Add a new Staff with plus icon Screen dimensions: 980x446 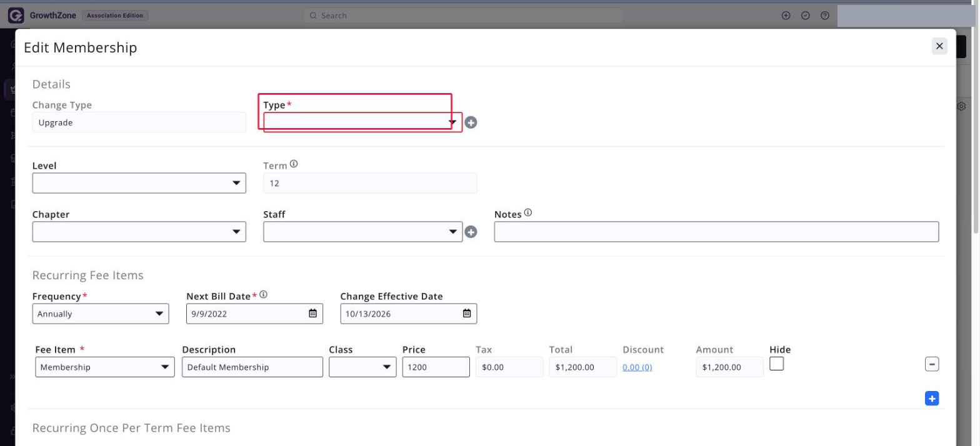click(x=471, y=232)
